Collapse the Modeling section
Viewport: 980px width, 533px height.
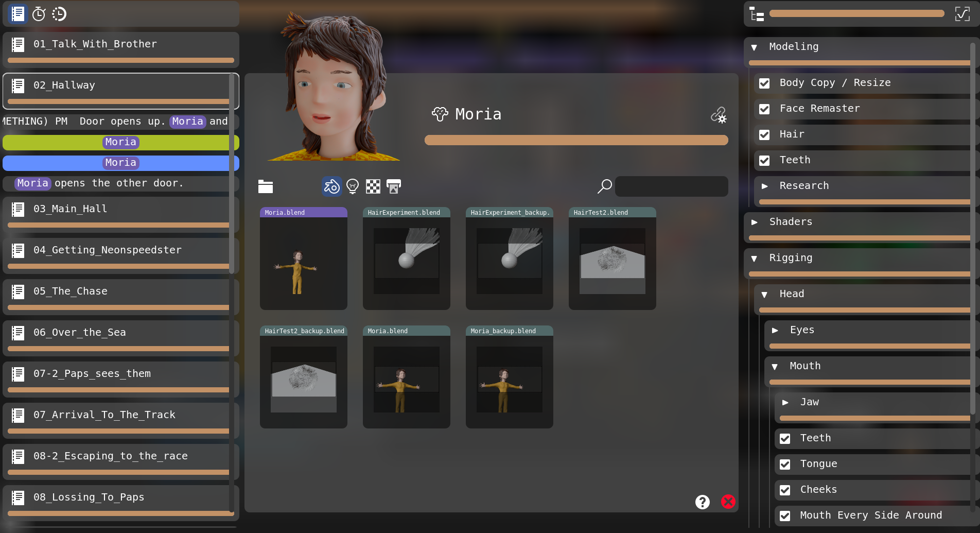tap(754, 47)
